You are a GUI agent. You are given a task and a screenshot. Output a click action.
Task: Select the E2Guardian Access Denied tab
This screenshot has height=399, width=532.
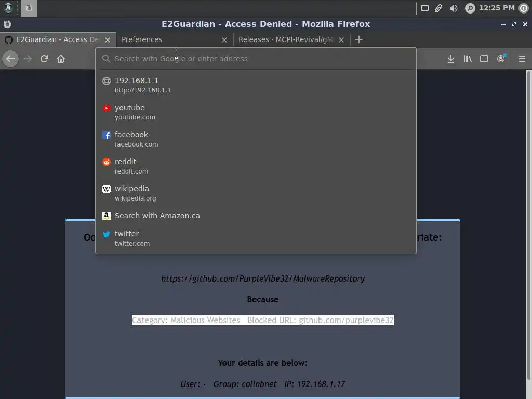58,39
